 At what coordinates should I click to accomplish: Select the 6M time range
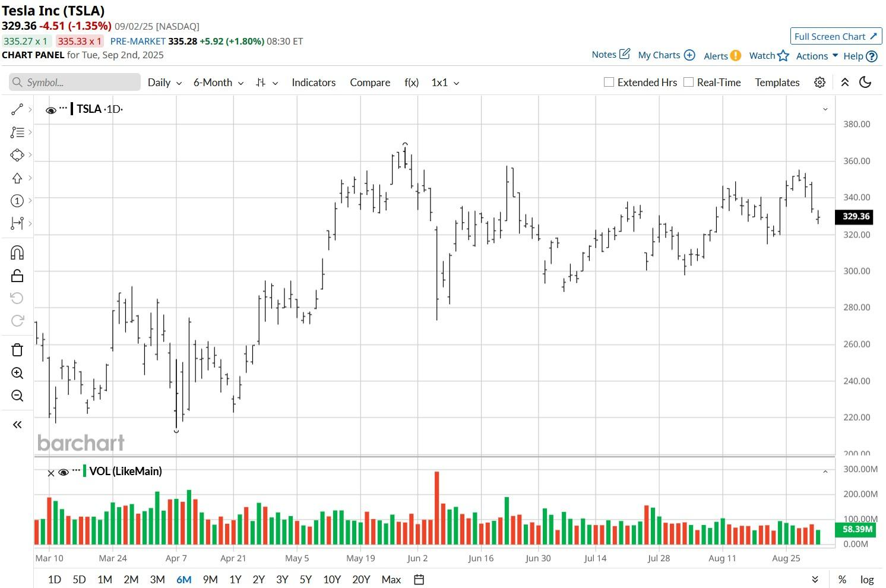[184, 579]
